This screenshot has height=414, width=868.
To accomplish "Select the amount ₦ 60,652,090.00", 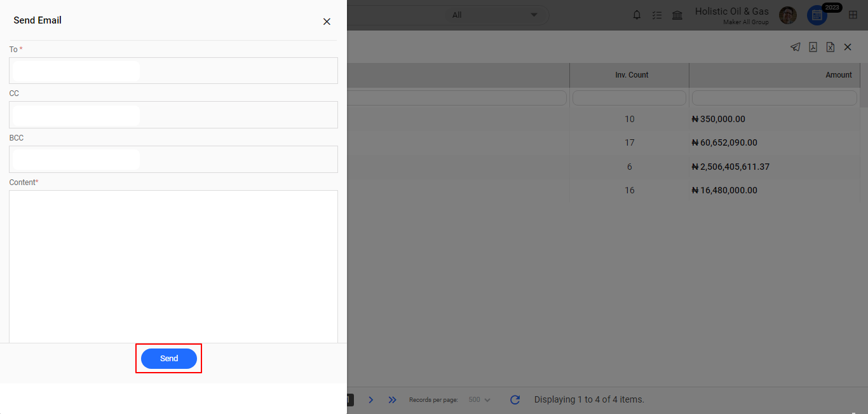I will (x=724, y=142).
